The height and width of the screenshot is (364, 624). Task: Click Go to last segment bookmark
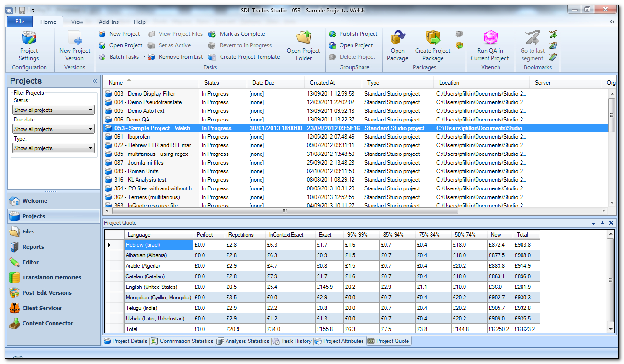[x=533, y=45]
